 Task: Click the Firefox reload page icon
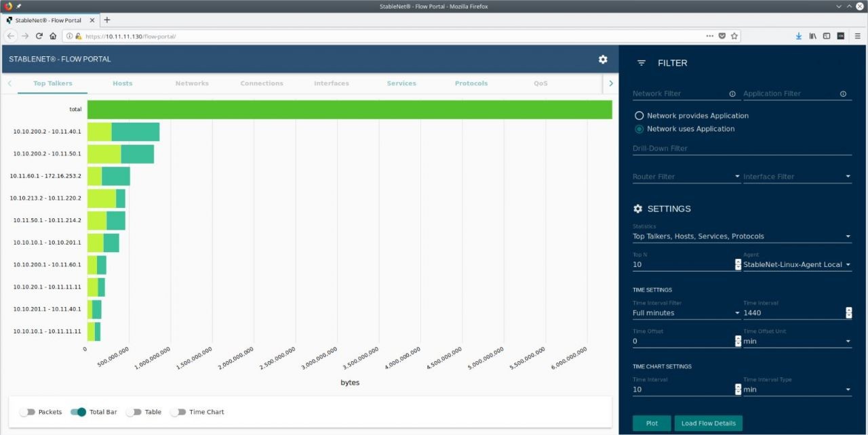click(x=39, y=36)
